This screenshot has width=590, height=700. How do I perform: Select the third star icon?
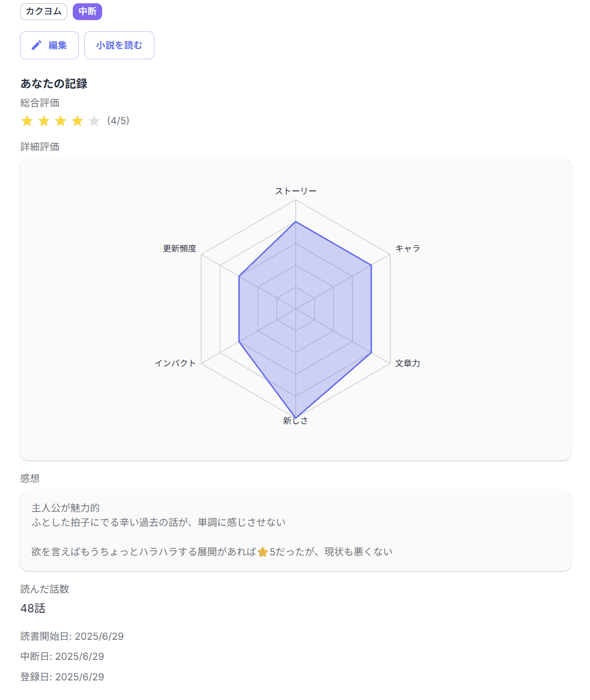(x=61, y=121)
